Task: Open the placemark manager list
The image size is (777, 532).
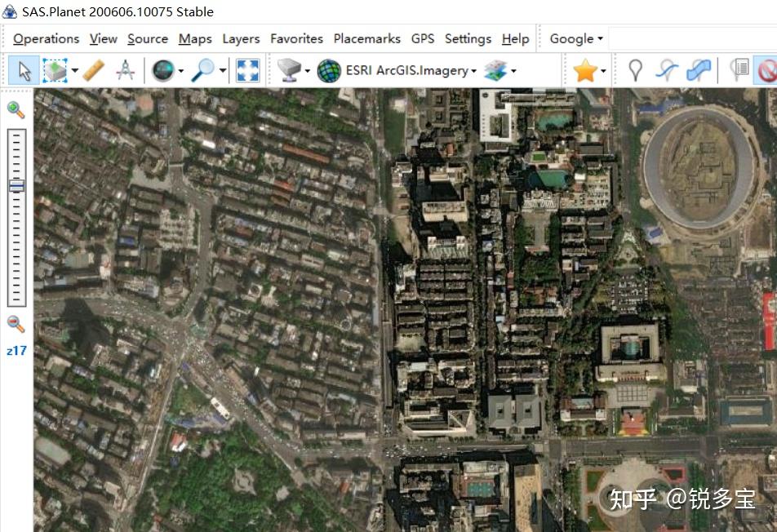Action: [x=739, y=70]
